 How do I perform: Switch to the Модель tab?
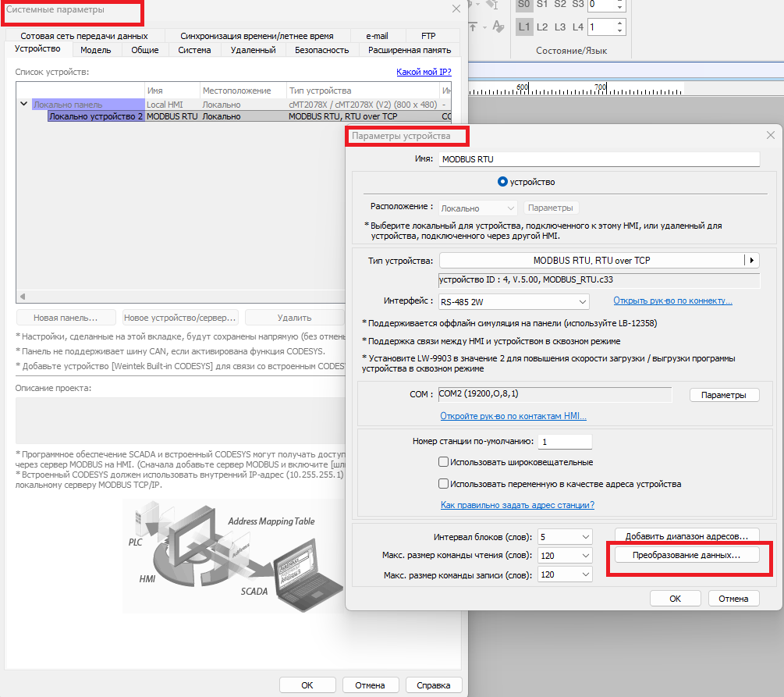click(x=95, y=50)
